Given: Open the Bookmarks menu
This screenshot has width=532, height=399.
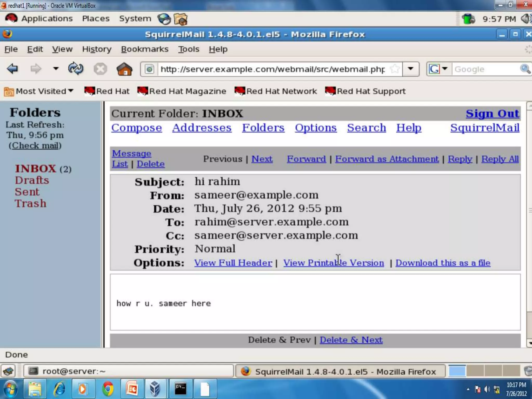Looking at the screenshot, I should point(144,49).
